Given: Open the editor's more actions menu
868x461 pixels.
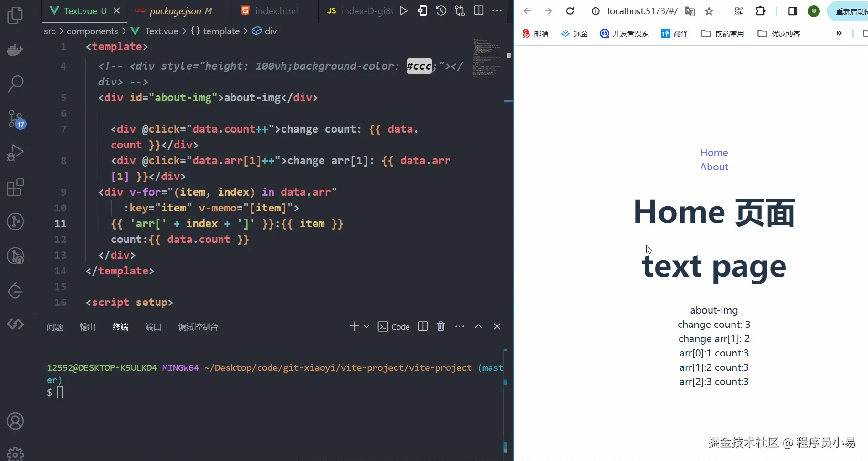Looking at the screenshot, I should click(x=497, y=11).
